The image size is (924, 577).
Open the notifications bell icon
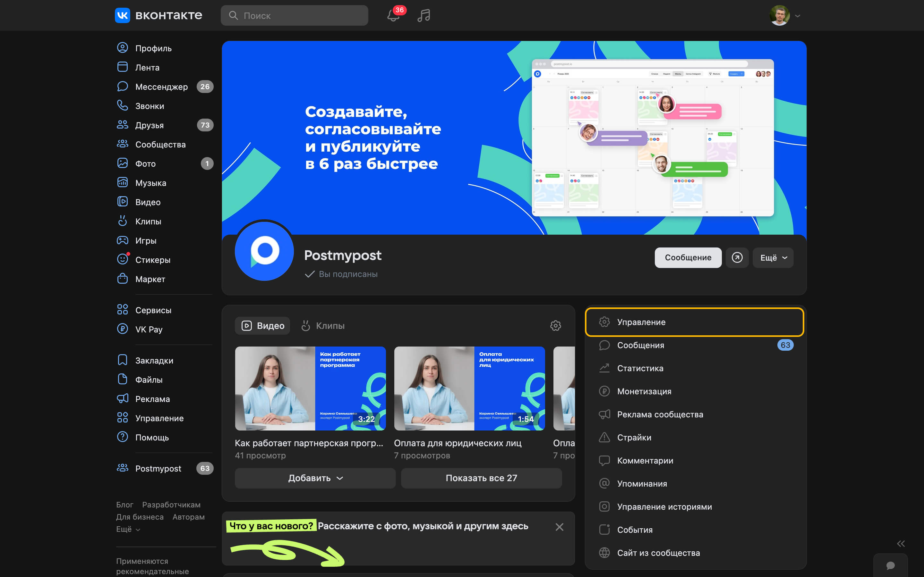click(x=393, y=15)
